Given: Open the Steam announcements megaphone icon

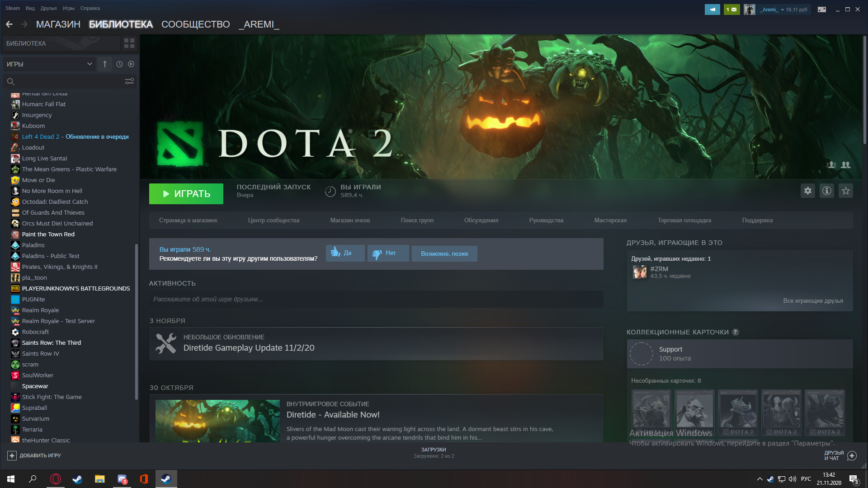Looking at the screenshot, I should 712,9.
